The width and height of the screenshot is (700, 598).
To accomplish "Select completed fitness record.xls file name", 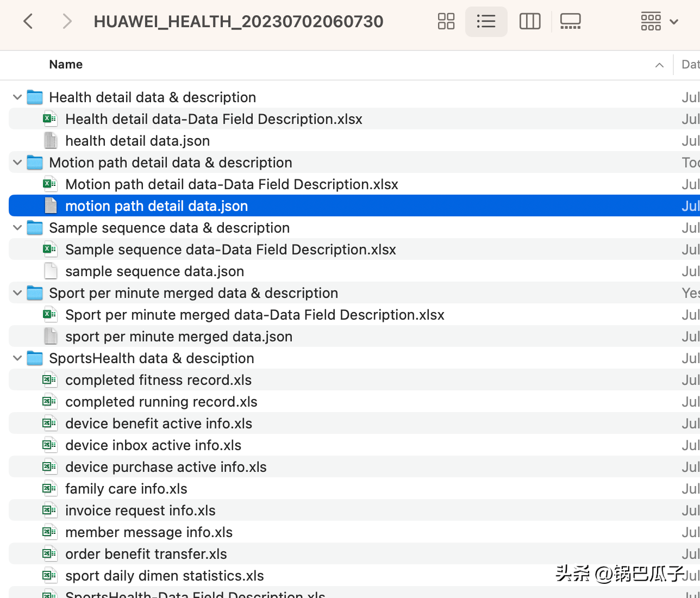I will [159, 380].
